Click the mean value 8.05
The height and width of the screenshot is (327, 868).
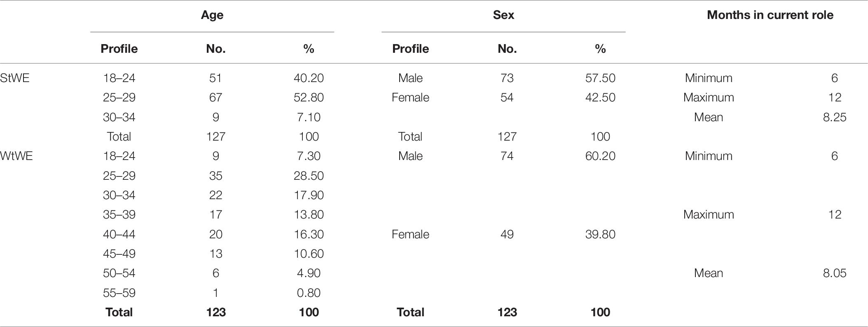coord(835,273)
